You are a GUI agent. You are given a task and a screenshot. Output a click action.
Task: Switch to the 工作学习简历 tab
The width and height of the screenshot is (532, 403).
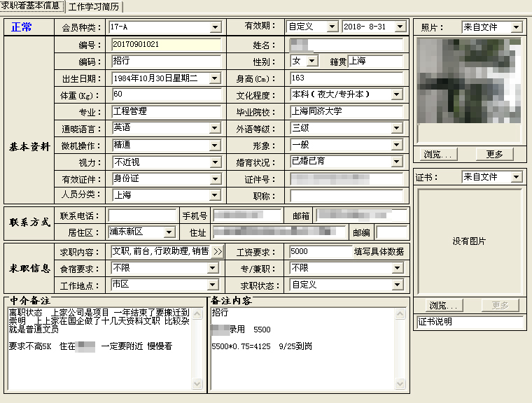click(x=94, y=6)
